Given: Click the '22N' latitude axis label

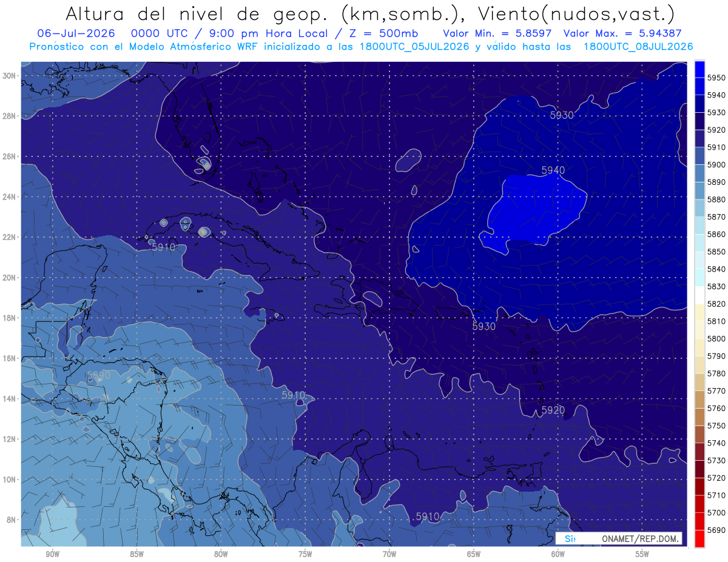Looking at the screenshot, I should pyautogui.click(x=9, y=237).
